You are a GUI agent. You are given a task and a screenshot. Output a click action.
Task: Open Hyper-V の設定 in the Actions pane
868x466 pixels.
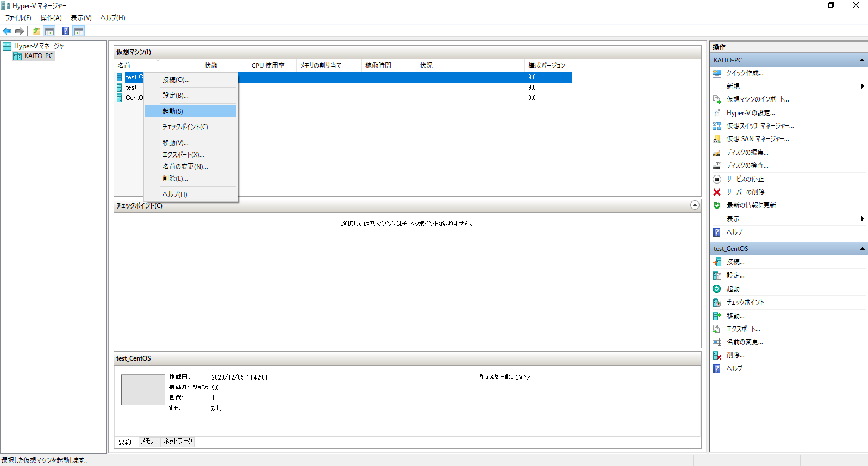751,113
